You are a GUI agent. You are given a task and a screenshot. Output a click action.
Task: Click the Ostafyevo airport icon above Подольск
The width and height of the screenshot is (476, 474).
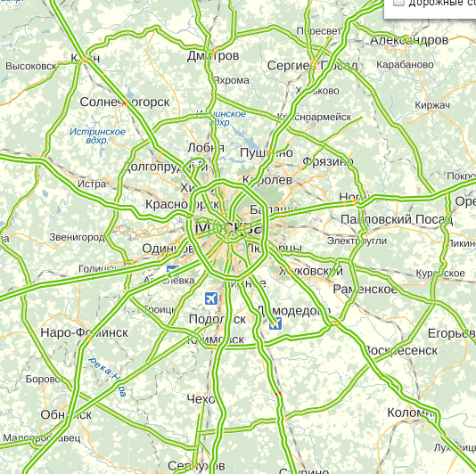pos(211,298)
